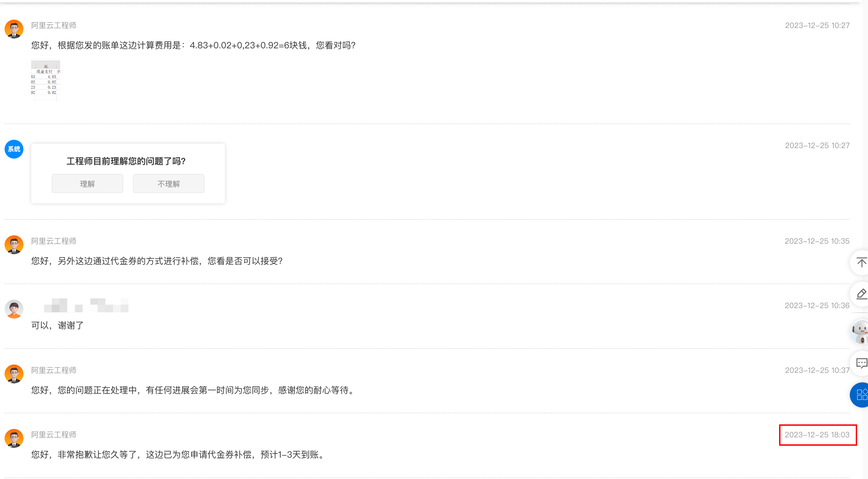Image resolution: width=868 pixels, height=479 pixels.
Task: Click the 2023-12-25 10:36 timestamp
Action: point(817,306)
